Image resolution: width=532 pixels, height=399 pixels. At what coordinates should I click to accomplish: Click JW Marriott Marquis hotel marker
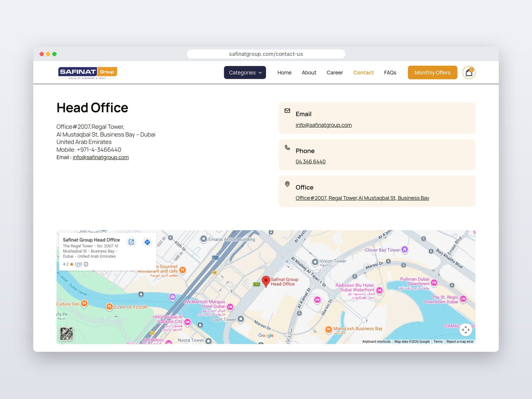point(230,307)
